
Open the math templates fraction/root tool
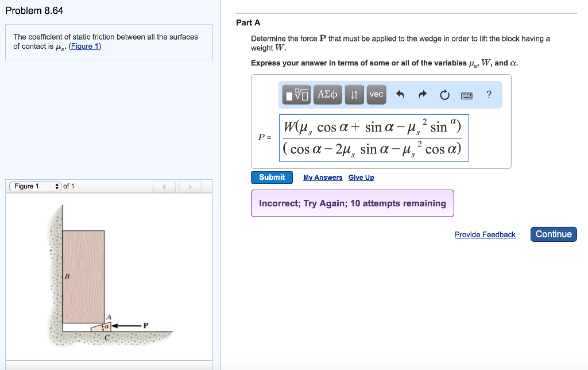[x=296, y=95]
